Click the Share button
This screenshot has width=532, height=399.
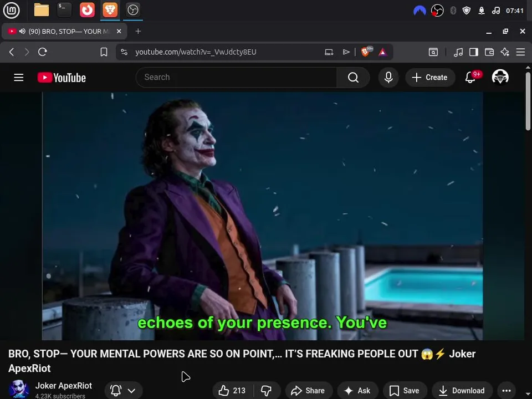[x=308, y=391]
